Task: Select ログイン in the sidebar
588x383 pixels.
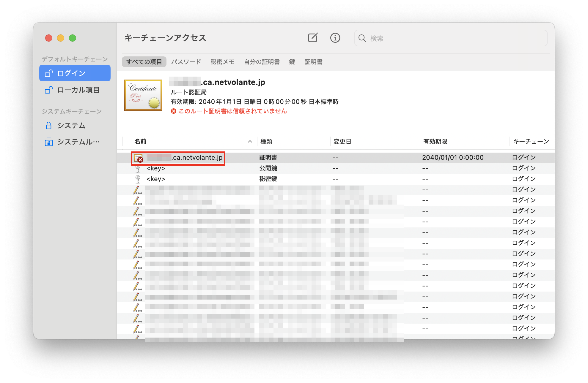Action: [71, 73]
